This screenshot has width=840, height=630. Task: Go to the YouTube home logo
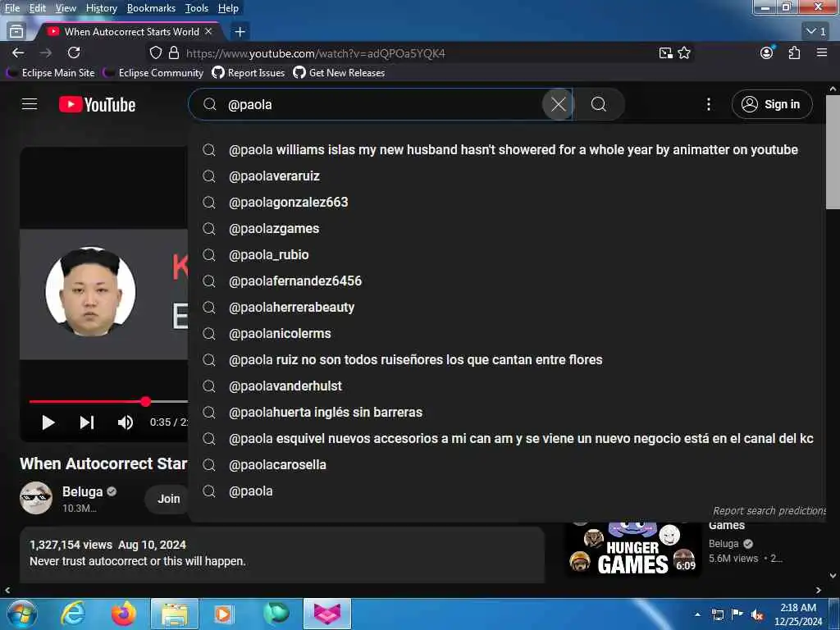[x=97, y=104]
